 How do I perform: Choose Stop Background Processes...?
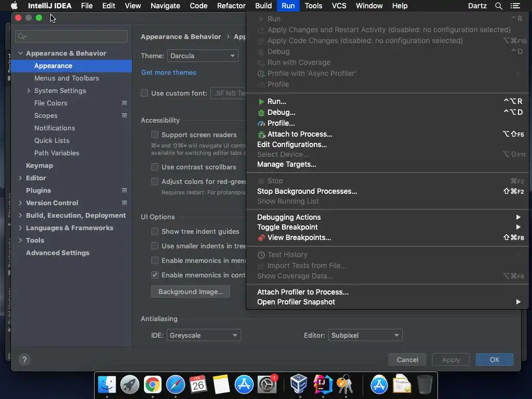point(388,191)
